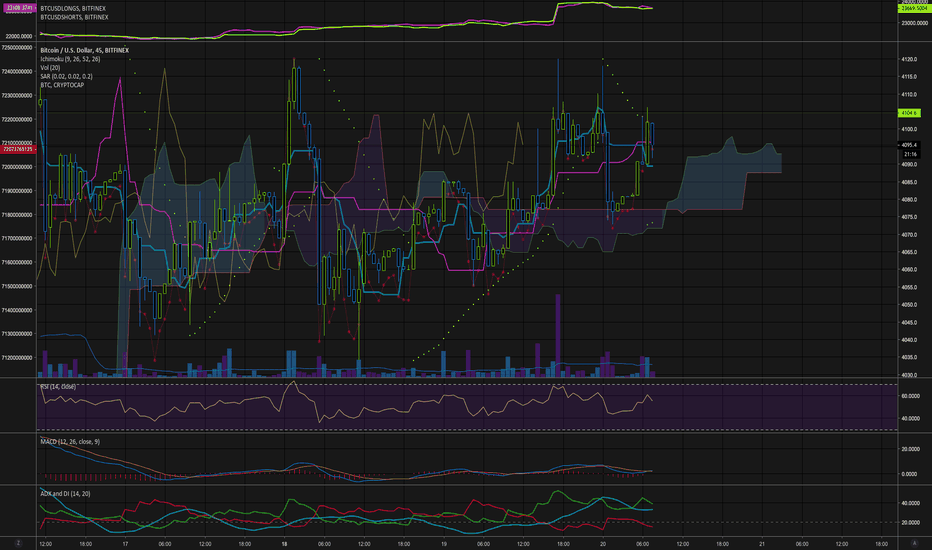The height and width of the screenshot is (550, 932).
Task: Click the green 23669 longs value label
Action: (914, 8)
